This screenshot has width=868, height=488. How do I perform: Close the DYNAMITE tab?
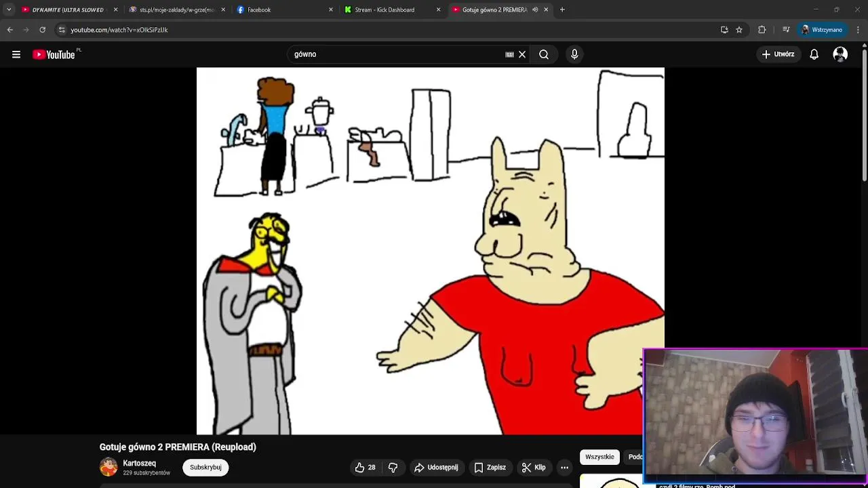coord(115,9)
